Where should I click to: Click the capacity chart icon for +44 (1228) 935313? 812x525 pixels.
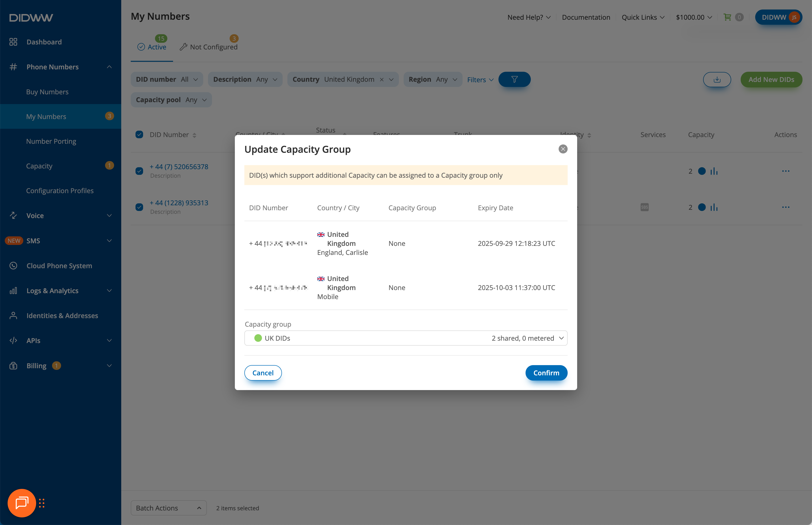(714, 207)
